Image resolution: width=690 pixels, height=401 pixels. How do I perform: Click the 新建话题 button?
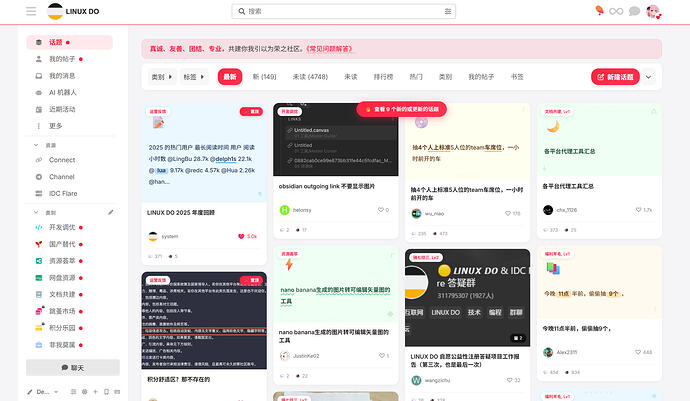[x=615, y=77]
